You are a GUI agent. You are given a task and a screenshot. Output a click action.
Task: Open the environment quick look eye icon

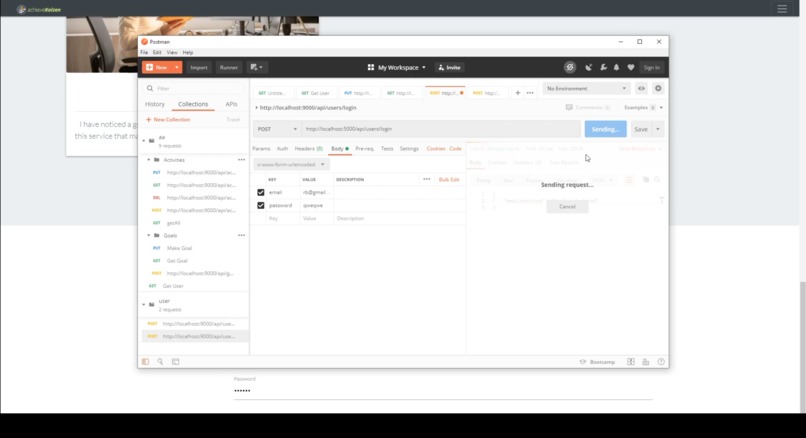click(x=642, y=88)
